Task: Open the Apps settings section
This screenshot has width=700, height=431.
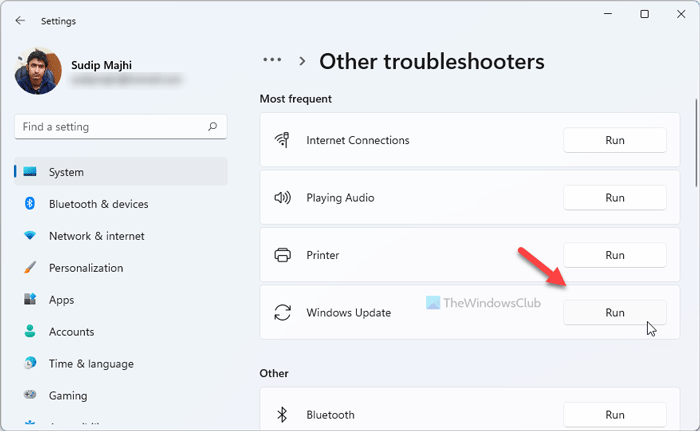Action: tap(61, 300)
